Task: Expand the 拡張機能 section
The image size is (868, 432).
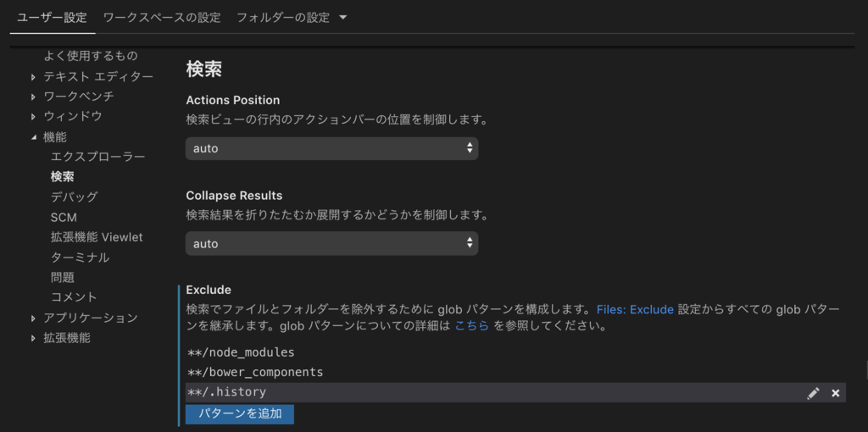Action: 33,339
